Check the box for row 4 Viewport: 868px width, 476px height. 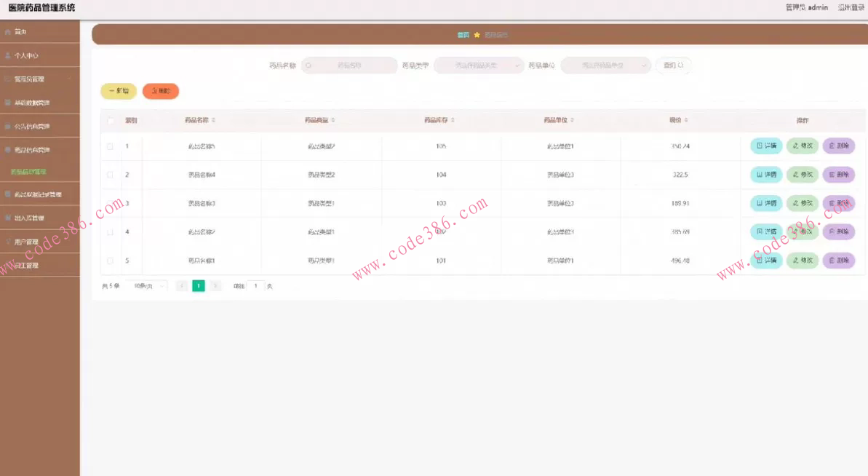[110, 232]
